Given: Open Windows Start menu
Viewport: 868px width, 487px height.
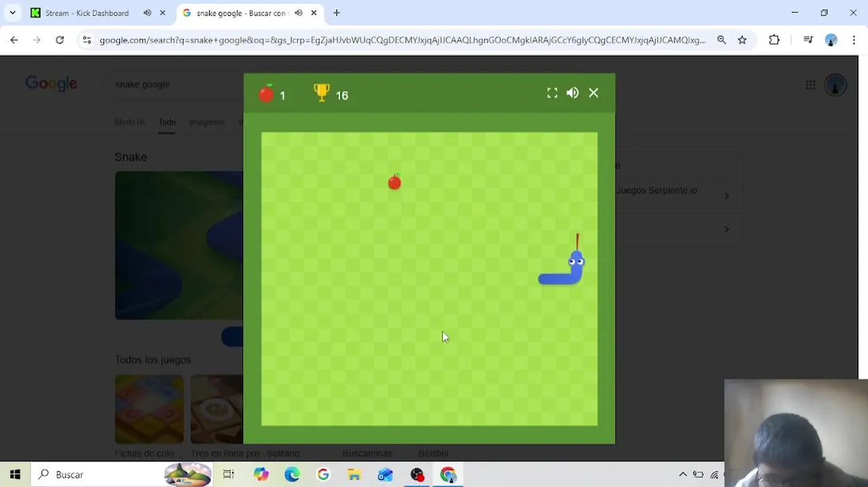Looking at the screenshot, I should (x=15, y=475).
